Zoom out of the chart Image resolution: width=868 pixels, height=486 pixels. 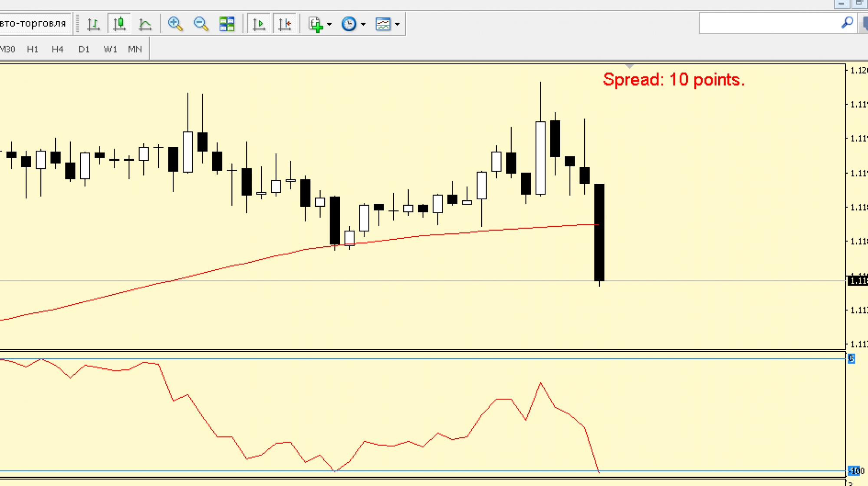pos(201,24)
